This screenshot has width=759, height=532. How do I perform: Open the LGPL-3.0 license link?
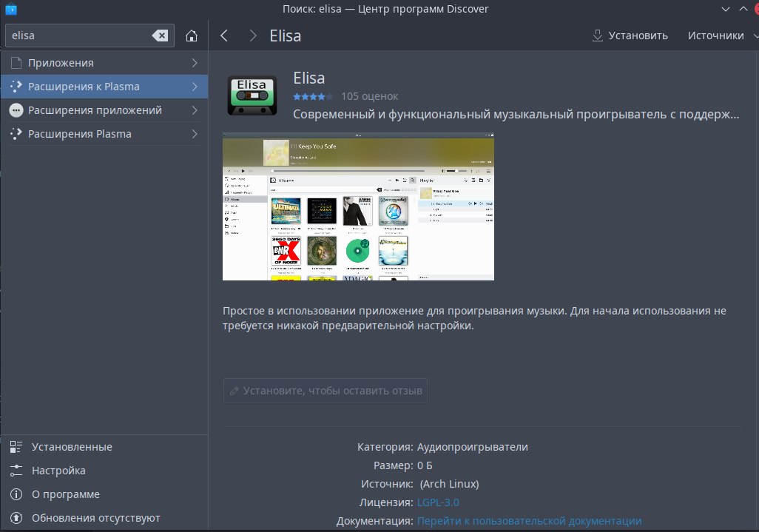pos(438,502)
